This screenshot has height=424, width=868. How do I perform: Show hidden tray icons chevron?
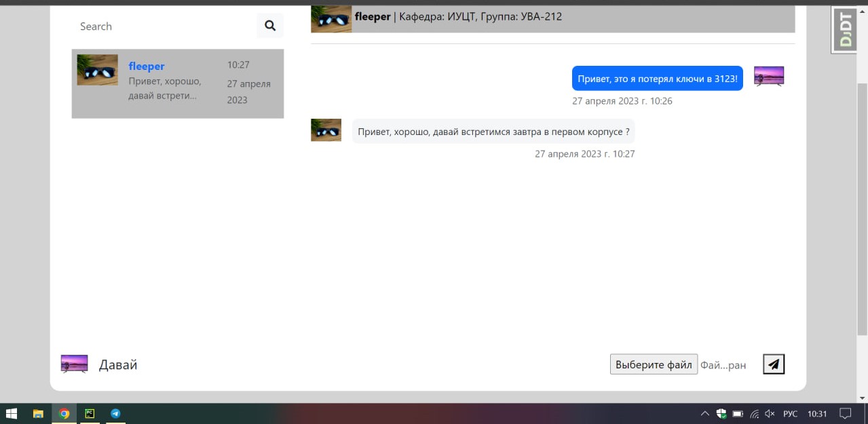click(704, 414)
